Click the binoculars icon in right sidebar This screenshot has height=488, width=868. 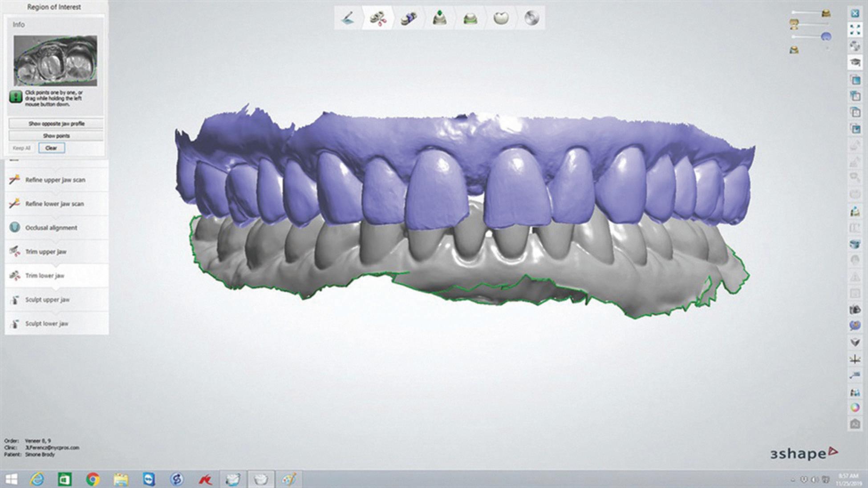tap(855, 392)
